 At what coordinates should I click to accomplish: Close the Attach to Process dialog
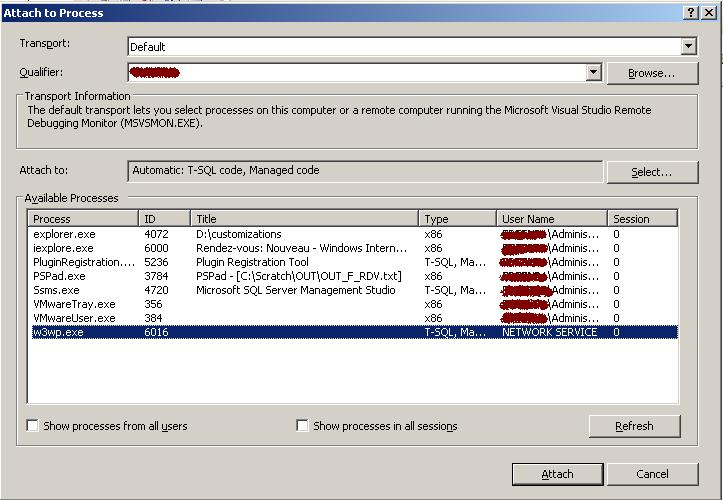click(x=708, y=12)
